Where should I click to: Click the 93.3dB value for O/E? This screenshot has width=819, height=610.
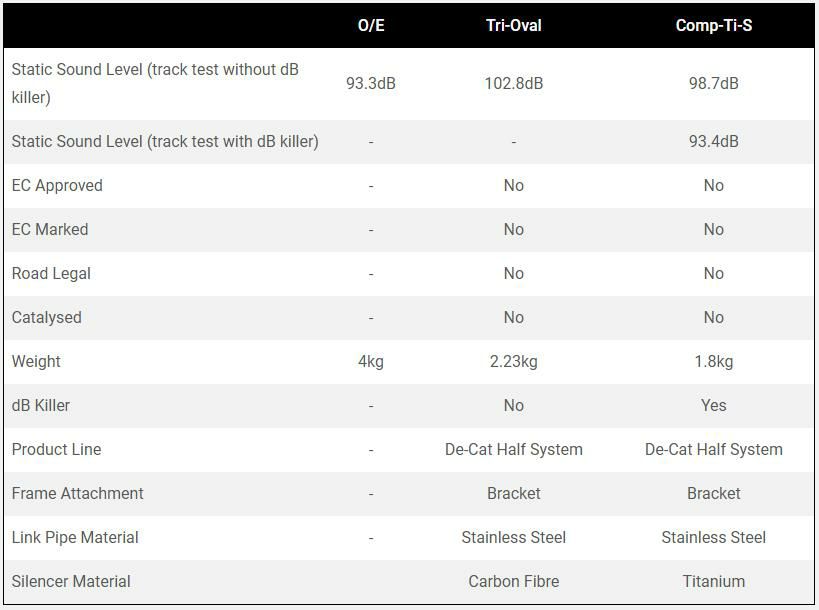371,84
